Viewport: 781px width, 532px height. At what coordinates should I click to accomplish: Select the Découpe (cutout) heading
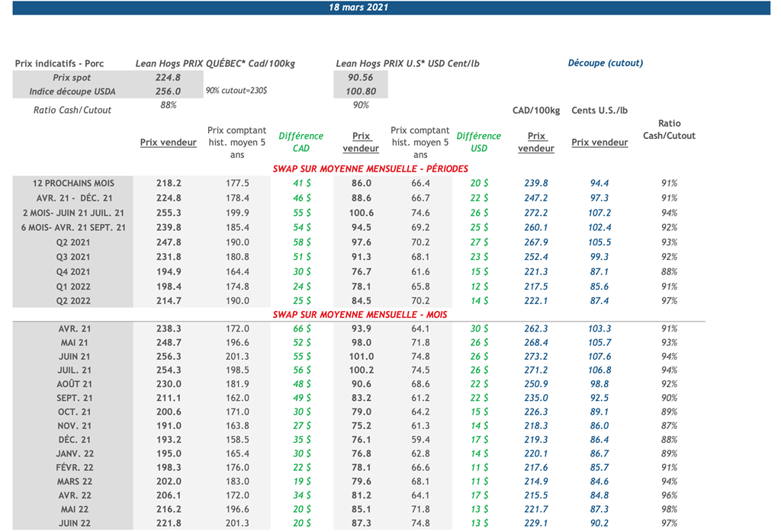tap(605, 63)
